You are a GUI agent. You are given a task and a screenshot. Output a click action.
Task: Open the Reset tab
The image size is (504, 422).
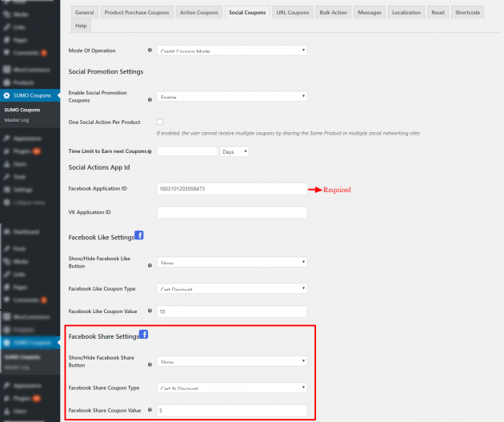point(438,13)
